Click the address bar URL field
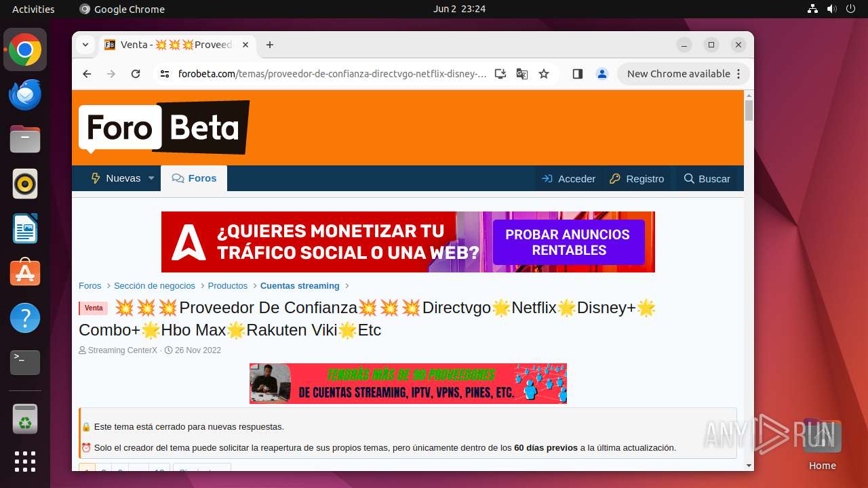Image resolution: width=868 pixels, height=488 pixels. click(x=332, y=74)
